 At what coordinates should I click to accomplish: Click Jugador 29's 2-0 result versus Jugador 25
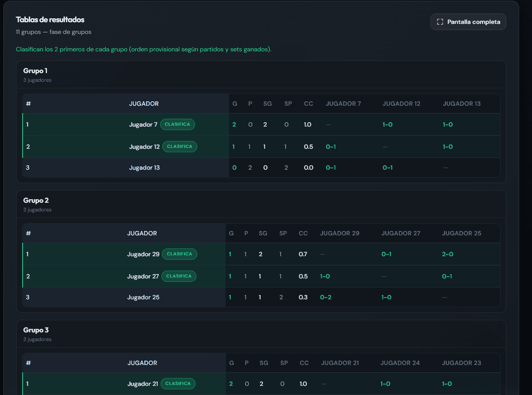[448, 254]
